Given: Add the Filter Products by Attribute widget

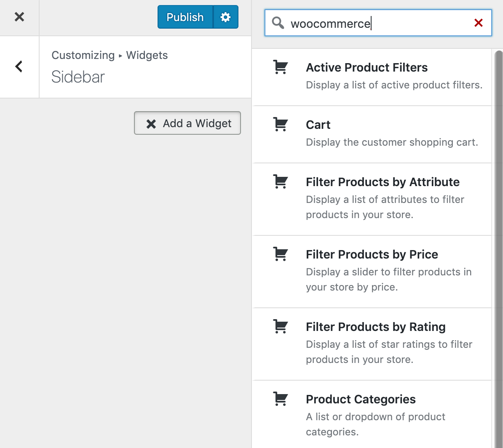Looking at the screenshot, I should tap(383, 182).
